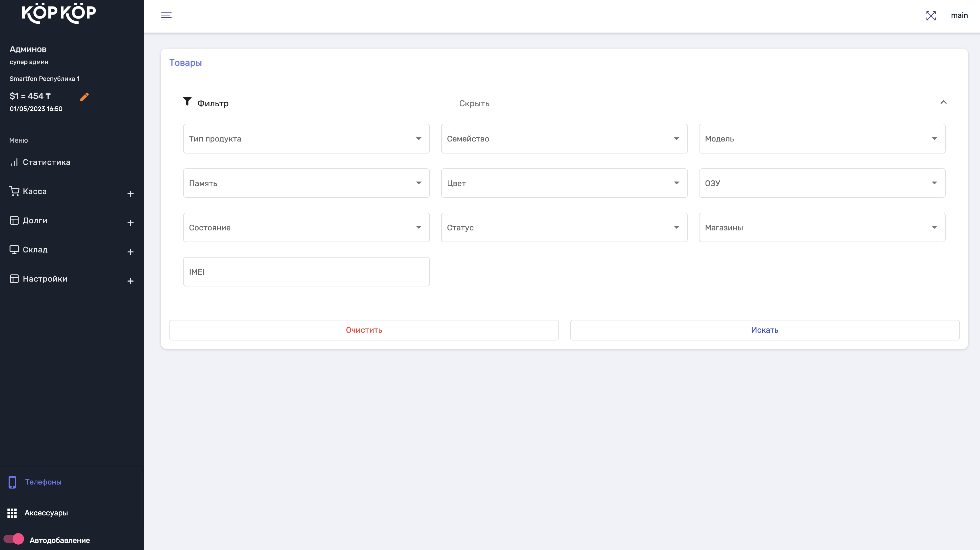Open the Магазины dropdown
Image resolution: width=980 pixels, height=550 pixels.
point(822,228)
